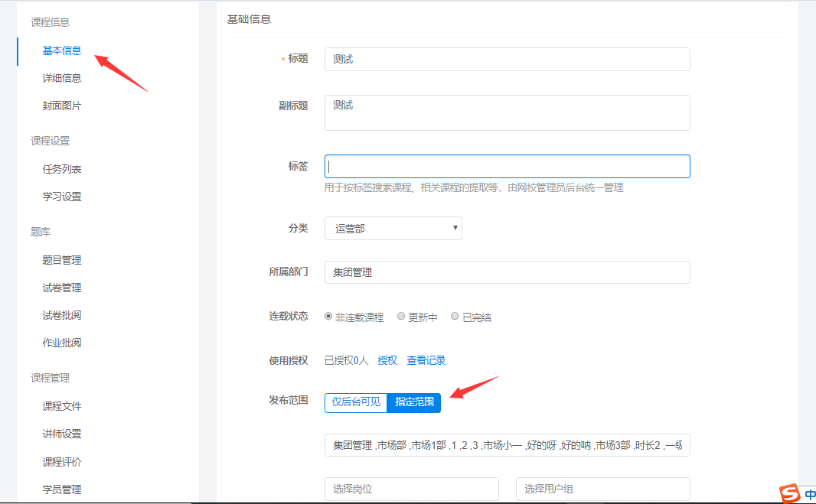The image size is (816, 504).
Task: Choose the 指定范围 publish option
Action: pos(414,402)
